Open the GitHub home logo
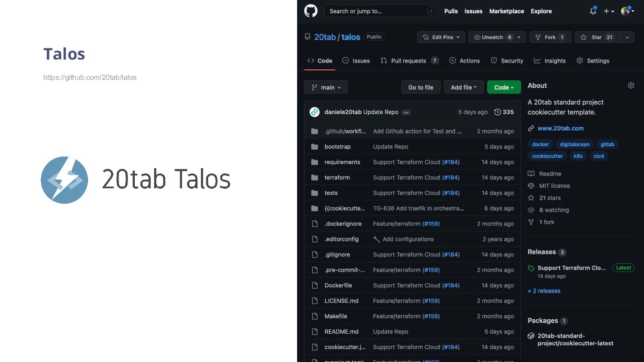This screenshot has width=644, height=362. [x=311, y=11]
